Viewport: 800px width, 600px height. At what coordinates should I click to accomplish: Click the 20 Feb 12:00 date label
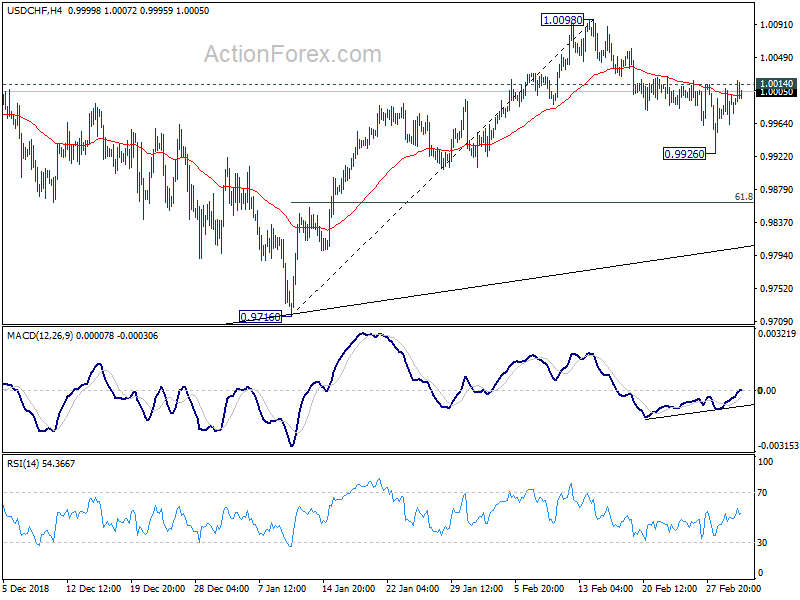[x=669, y=589]
